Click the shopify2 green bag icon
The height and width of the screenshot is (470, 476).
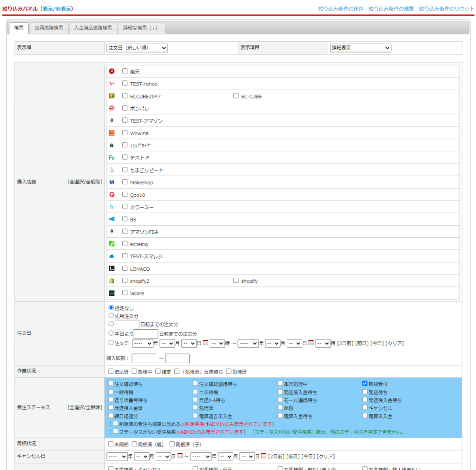pyautogui.click(x=112, y=281)
